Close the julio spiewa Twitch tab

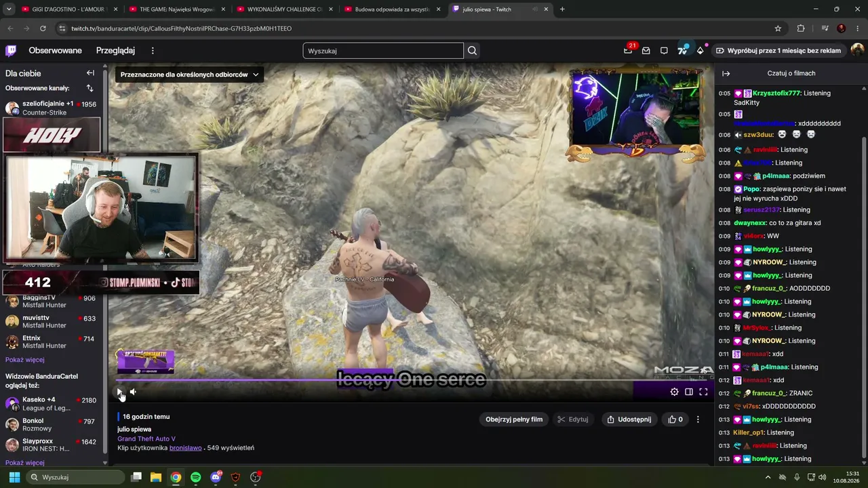pos(546,9)
